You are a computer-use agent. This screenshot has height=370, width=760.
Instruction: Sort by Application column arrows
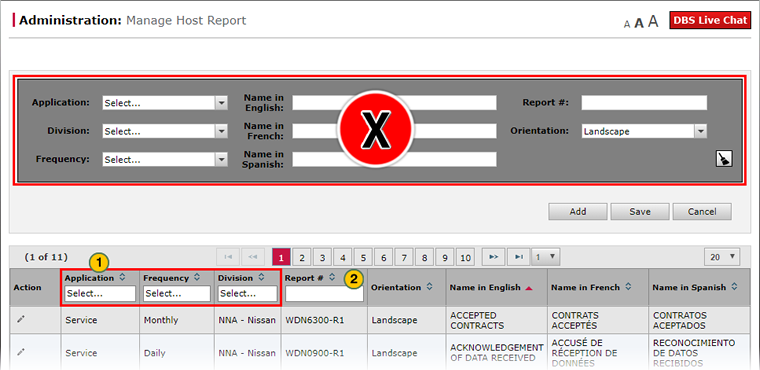coord(122,278)
